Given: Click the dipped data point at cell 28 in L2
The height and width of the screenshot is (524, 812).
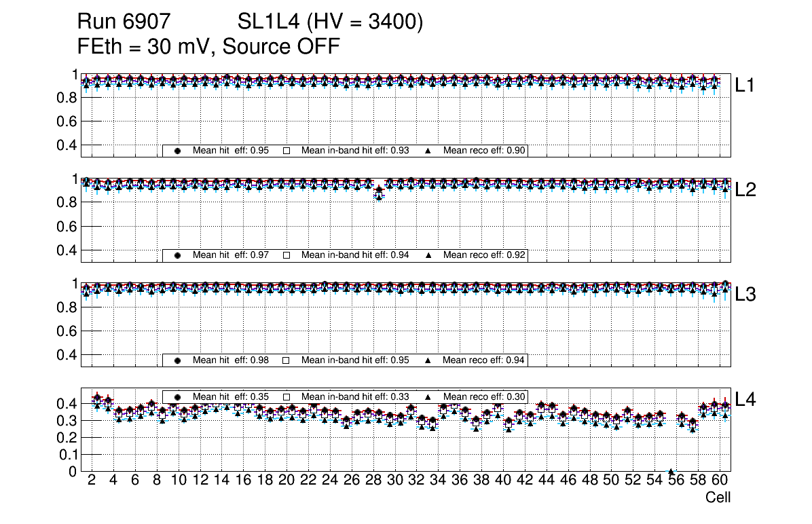Looking at the screenshot, I should click(x=379, y=193).
